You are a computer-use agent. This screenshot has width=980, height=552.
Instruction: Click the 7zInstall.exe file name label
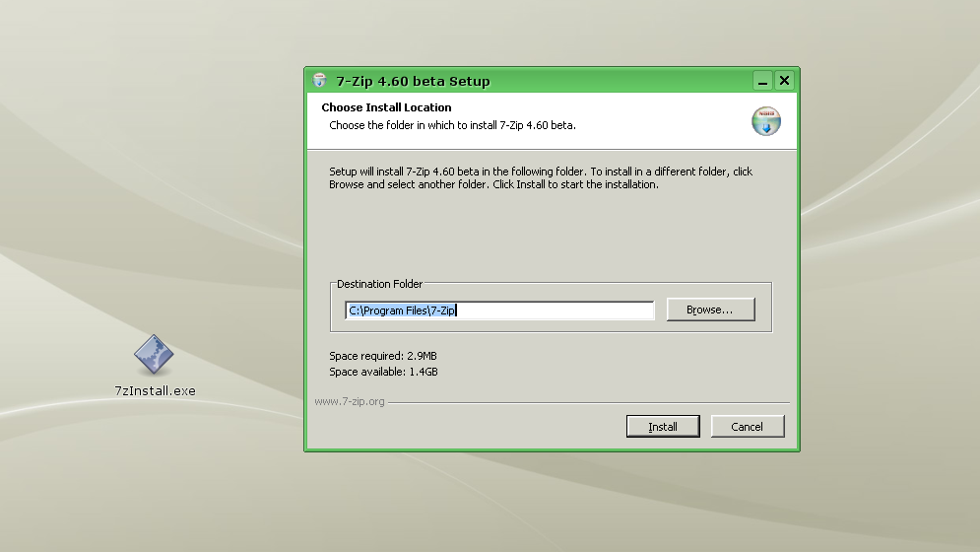155,390
